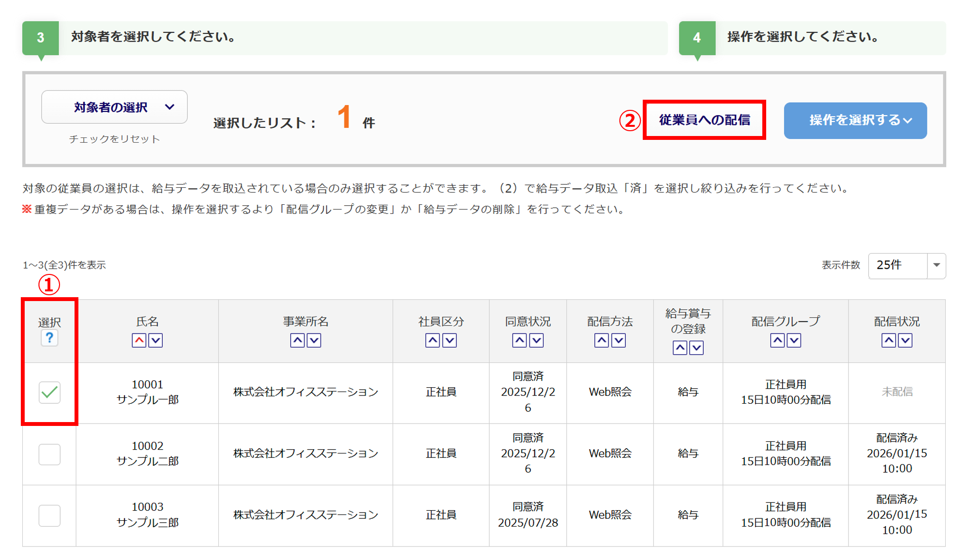This screenshot has height=560, width=968.
Task: Uncheck the checkbox for サンプル一郎
Action: (x=49, y=393)
